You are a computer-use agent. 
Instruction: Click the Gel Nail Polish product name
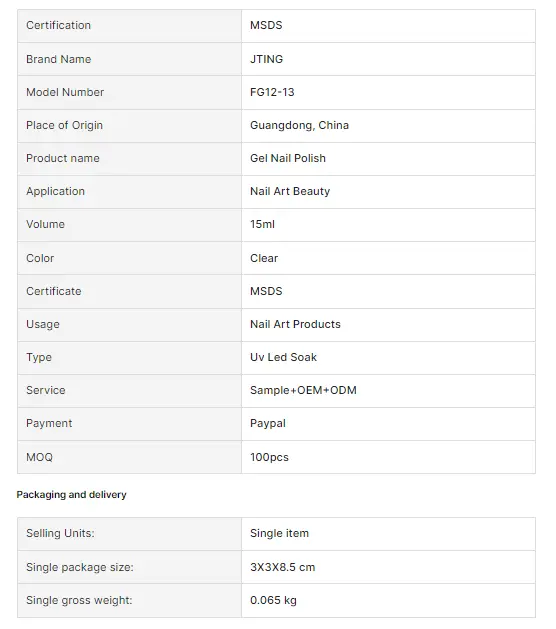[x=288, y=158]
